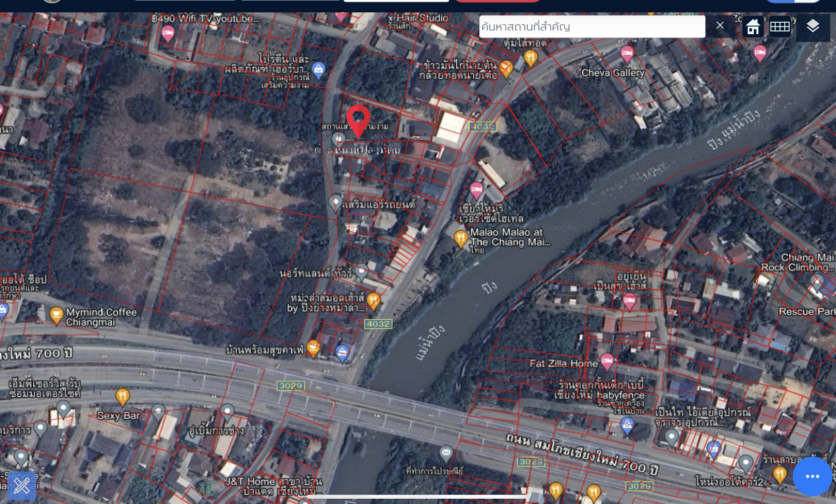This screenshot has width=836, height=504.
Task: Open the หม่าล่าหม้อเฮ้าส์ restaurant pin
Action: tap(373, 301)
